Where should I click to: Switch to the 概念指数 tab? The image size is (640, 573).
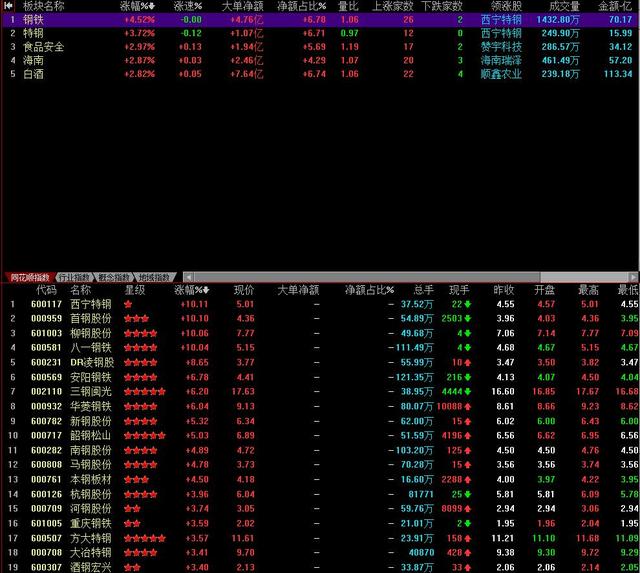coord(116,277)
